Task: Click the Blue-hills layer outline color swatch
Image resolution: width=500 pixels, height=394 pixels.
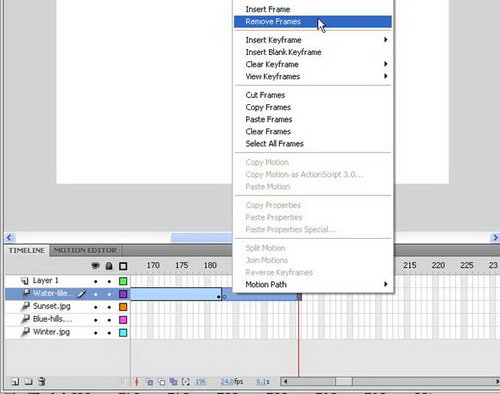Action: 123,320
